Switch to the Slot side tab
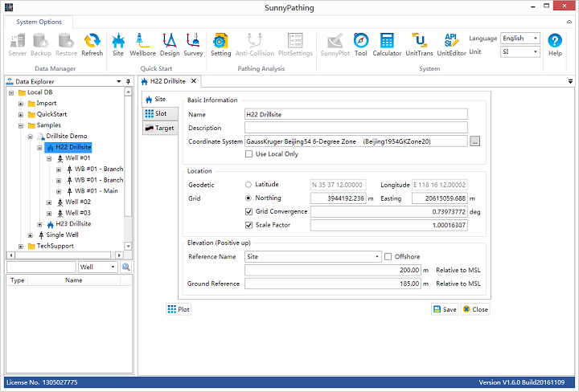 click(160, 113)
